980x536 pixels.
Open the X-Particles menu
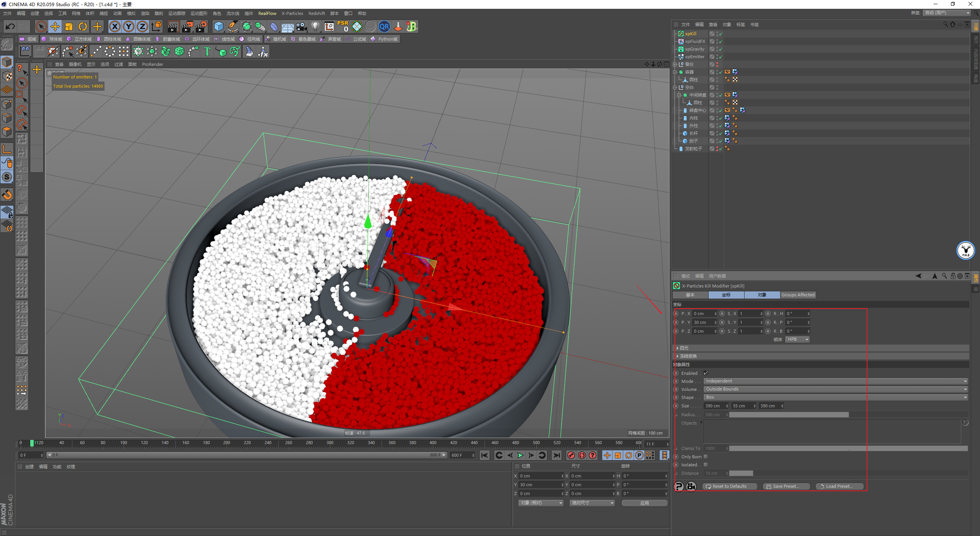(292, 13)
